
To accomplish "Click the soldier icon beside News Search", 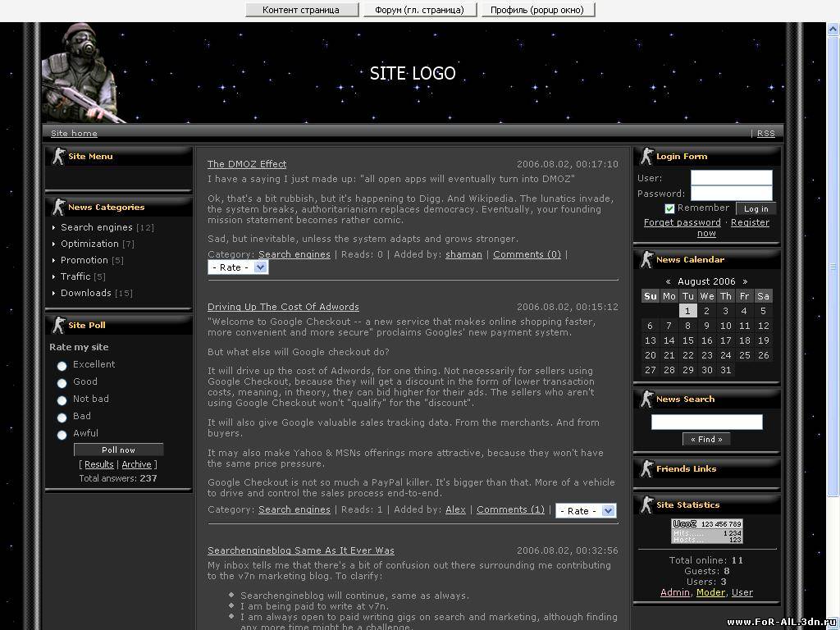I will coord(646,399).
